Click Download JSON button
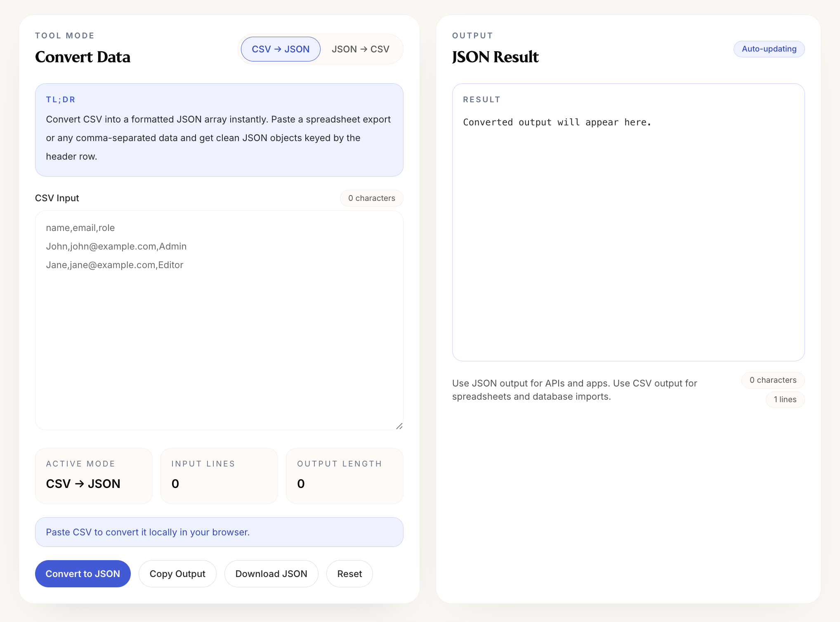Image resolution: width=840 pixels, height=622 pixels. coord(271,574)
